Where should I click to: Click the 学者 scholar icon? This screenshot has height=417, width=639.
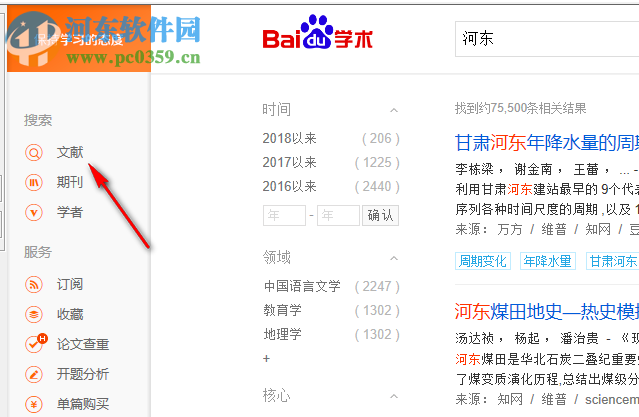34,212
